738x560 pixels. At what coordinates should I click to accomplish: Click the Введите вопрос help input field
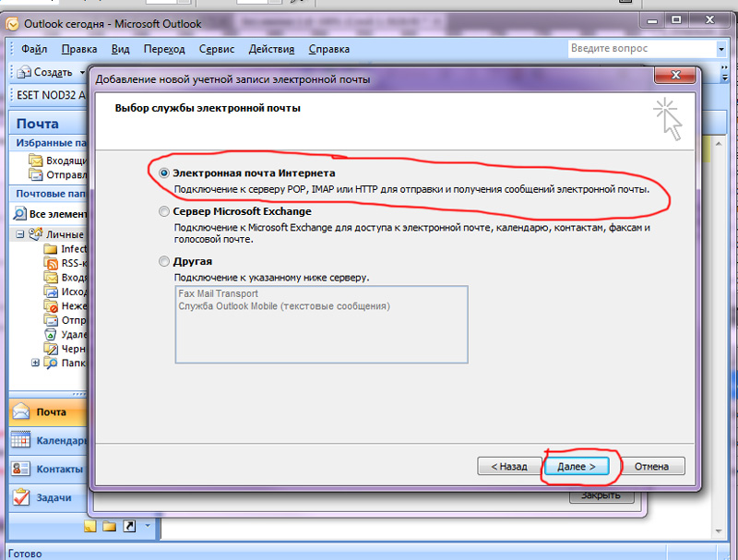click(640, 48)
